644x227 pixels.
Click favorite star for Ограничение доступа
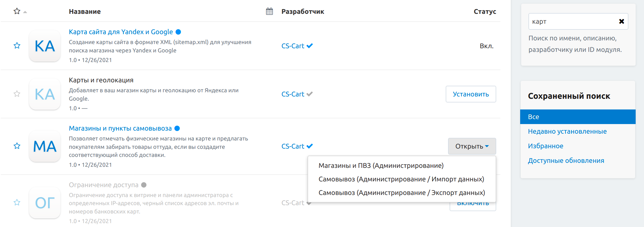pyautogui.click(x=17, y=203)
